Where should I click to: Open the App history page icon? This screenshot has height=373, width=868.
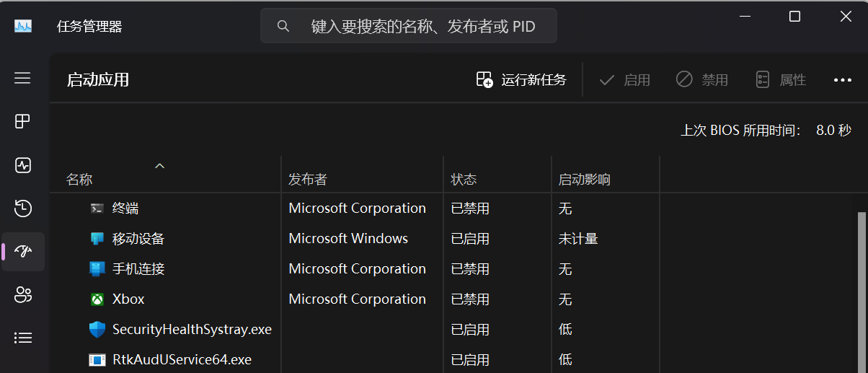[22, 209]
